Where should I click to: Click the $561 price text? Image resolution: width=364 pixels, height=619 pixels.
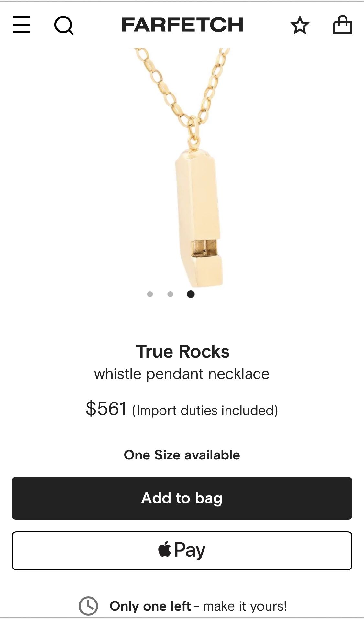coord(106,408)
